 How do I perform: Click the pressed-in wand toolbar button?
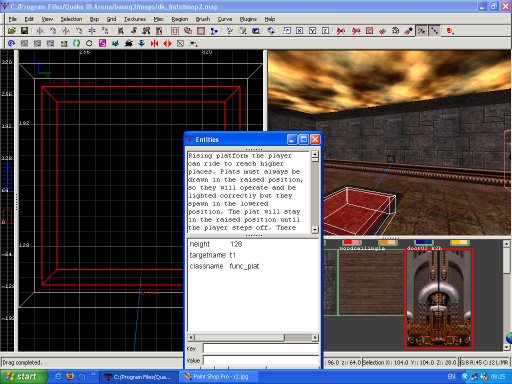coord(422,31)
